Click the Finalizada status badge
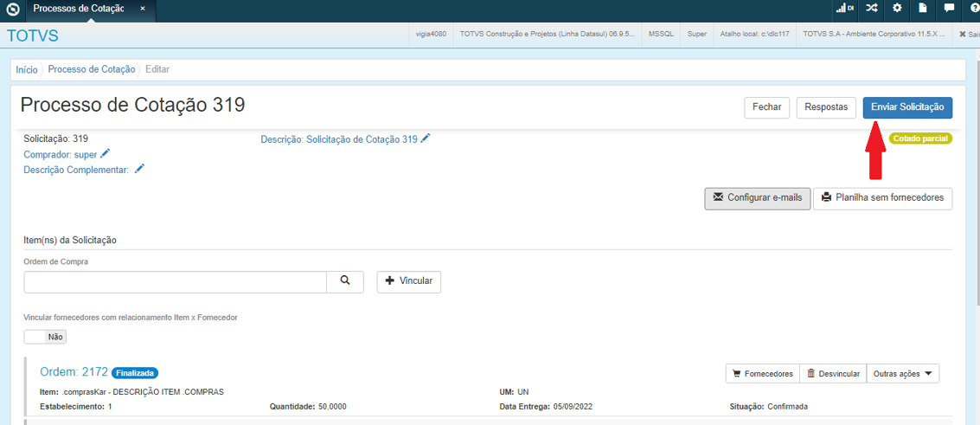The image size is (980, 425). click(135, 373)
